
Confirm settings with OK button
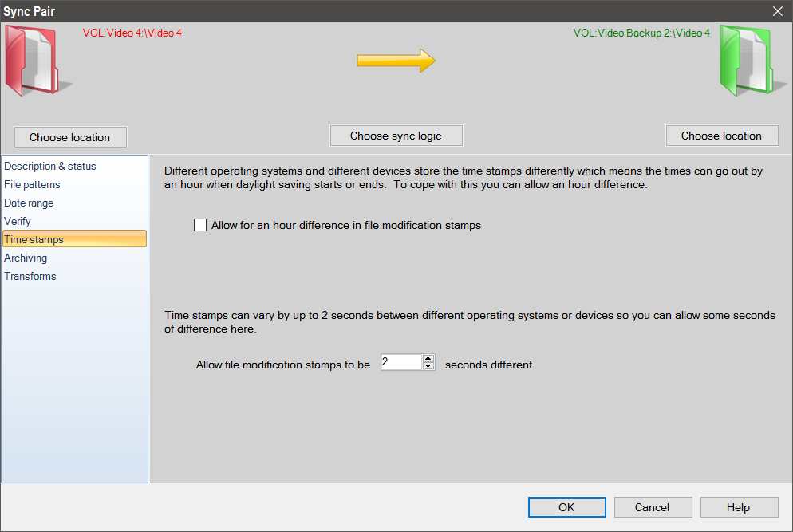(566, 507)
